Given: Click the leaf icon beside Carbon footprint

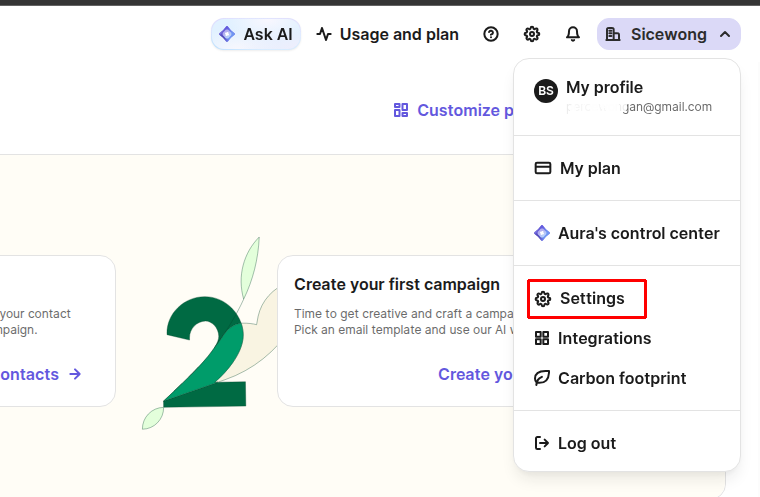Looking at the screenshot, I should pos(542,378).
